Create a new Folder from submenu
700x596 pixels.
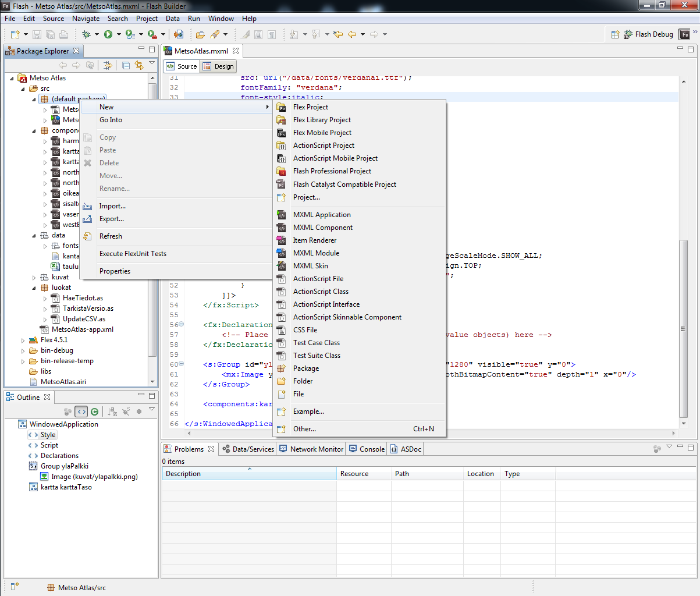pyautogui.click(x=359, y=381)
